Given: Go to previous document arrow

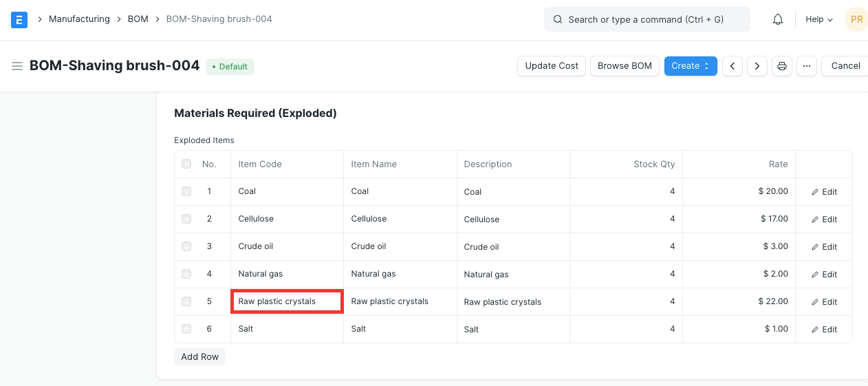Looking at the screenshot, I should click(733, 66).
